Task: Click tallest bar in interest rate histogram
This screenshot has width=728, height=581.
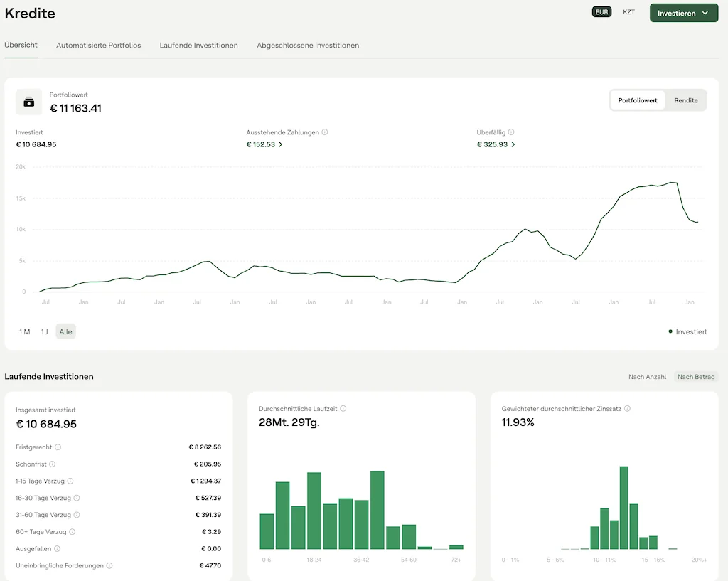Action: coord(623,507)
